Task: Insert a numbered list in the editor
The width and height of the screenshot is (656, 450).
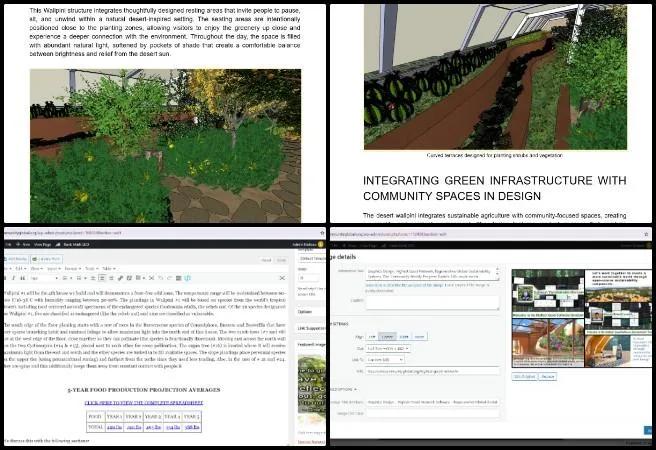Action: tap(78, 278)
